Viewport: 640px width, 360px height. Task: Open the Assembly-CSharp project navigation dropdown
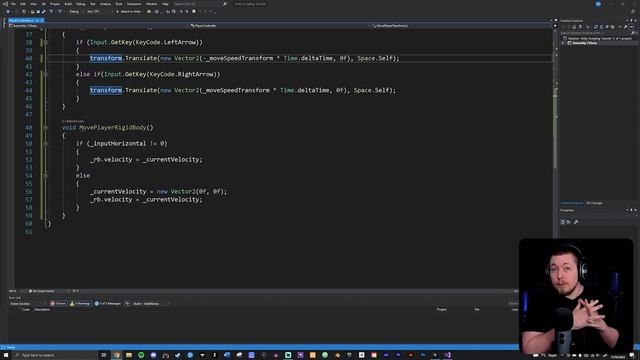click(x=98, y=26)
